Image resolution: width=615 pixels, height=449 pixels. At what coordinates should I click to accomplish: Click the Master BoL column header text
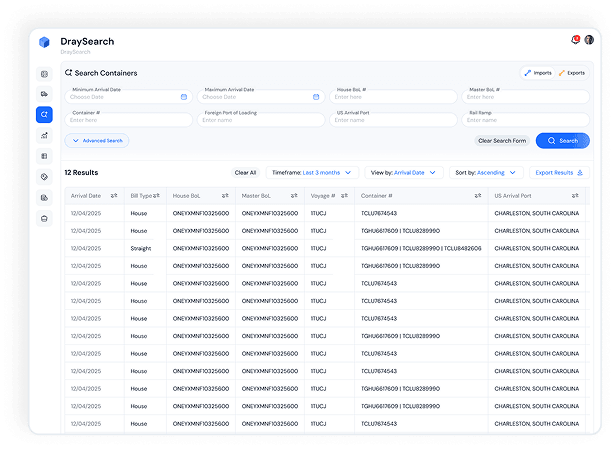point(256,196)
